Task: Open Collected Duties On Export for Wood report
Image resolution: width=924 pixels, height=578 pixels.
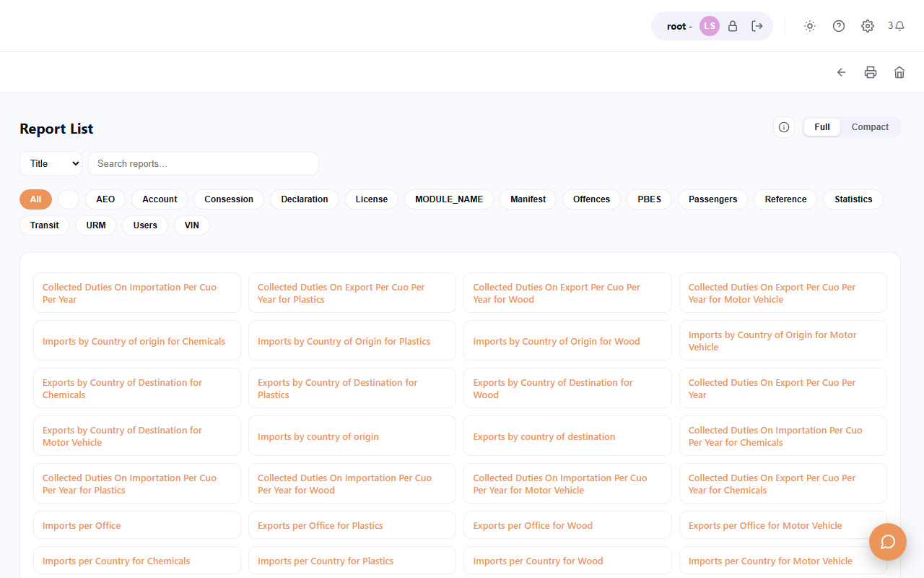Action: (567, 293)
